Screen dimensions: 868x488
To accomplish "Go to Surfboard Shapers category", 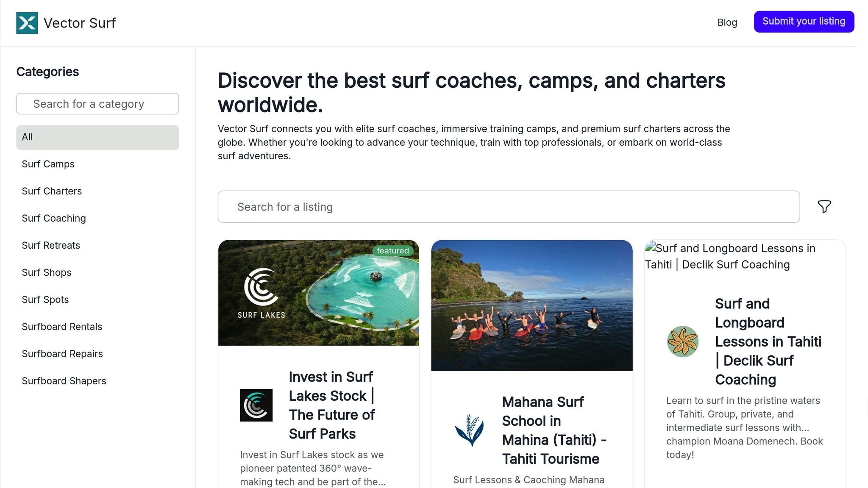I will [x=64, y=381].
